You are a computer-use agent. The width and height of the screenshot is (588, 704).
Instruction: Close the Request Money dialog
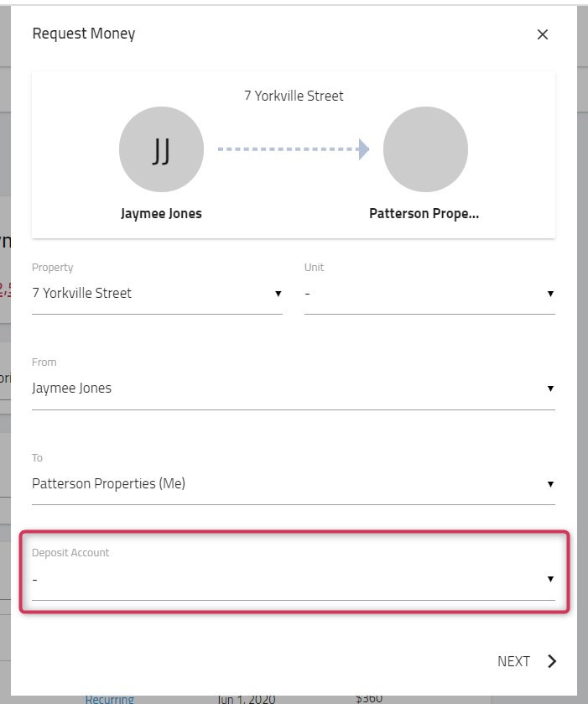pyautogui.click(x=542, y=34)
